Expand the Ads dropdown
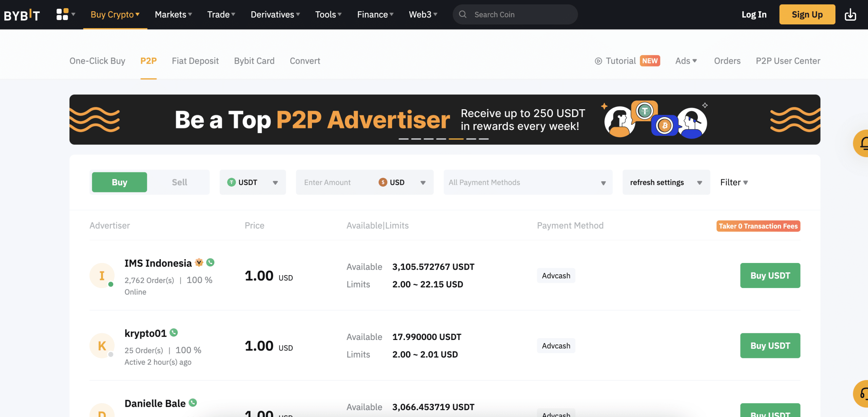 (686, 61)
